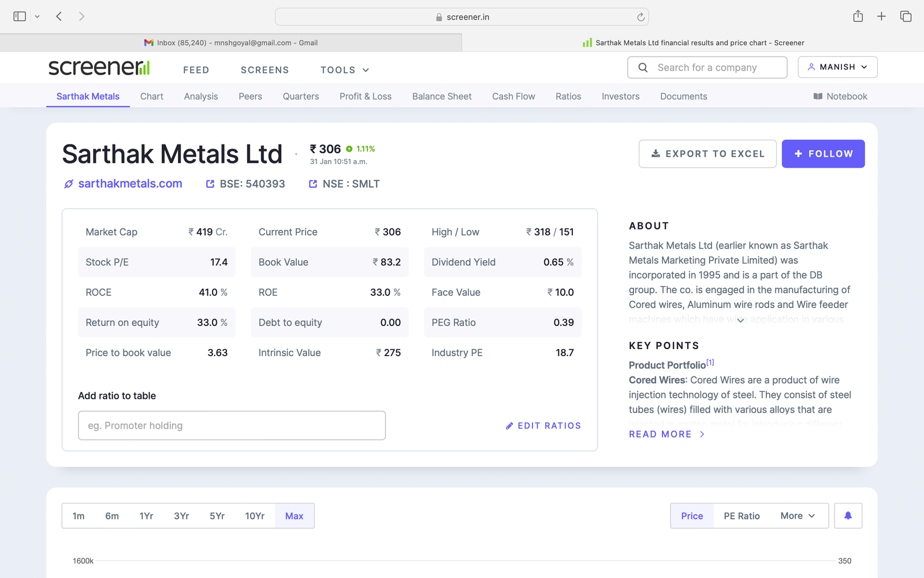Open a new tab with plus icon
The height and width of the screenshot is (578, 924).
point(881,17)
